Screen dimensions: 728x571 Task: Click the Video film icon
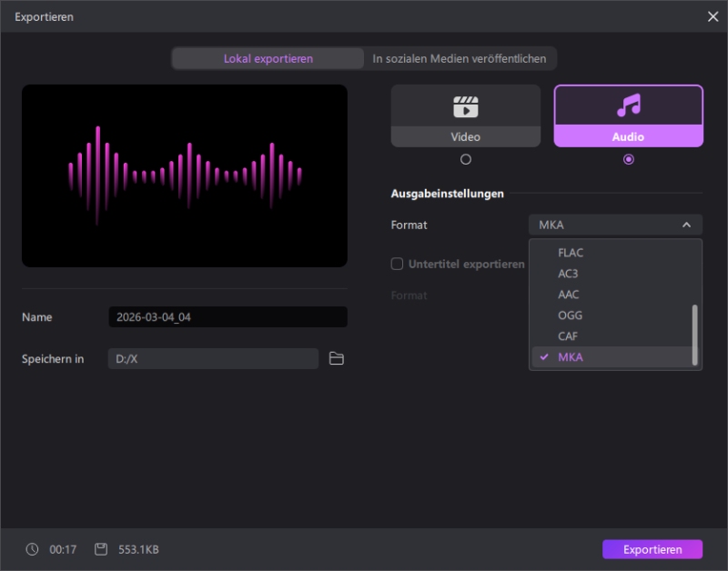click(x=465, y=107)
